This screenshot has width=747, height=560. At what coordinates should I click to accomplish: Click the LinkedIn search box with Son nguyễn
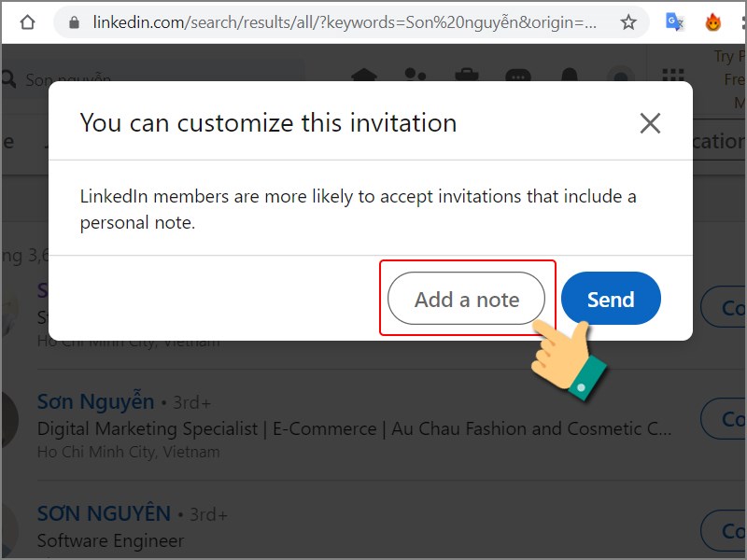pos(152,79)
